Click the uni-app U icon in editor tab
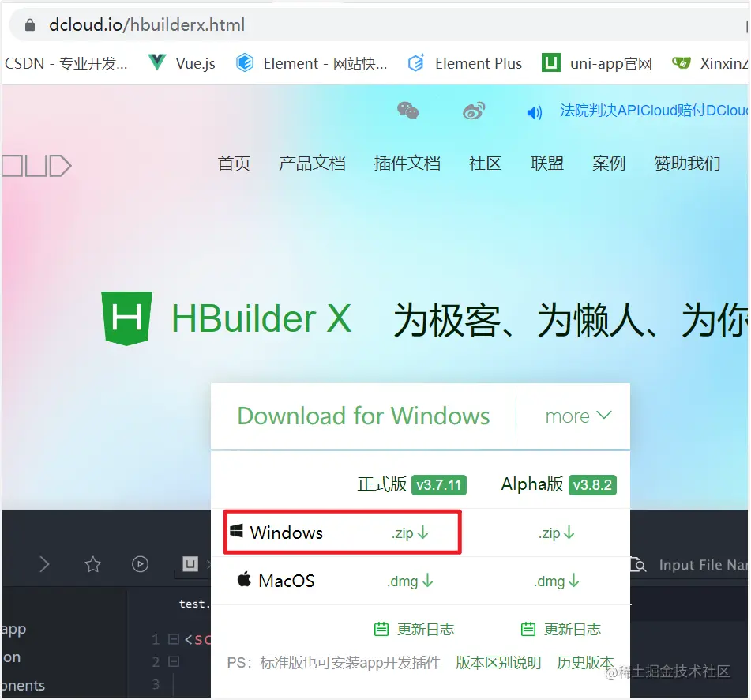 point(190,564)
